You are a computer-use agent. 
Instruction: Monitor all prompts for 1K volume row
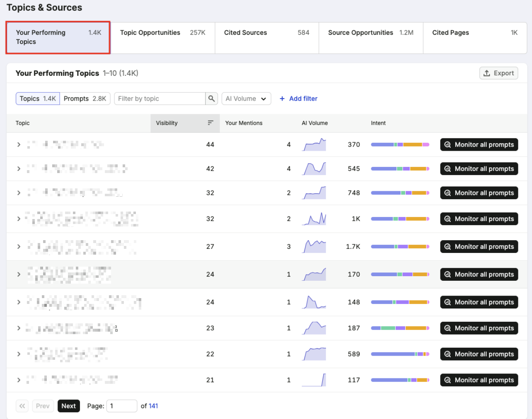tap(479, 219)
